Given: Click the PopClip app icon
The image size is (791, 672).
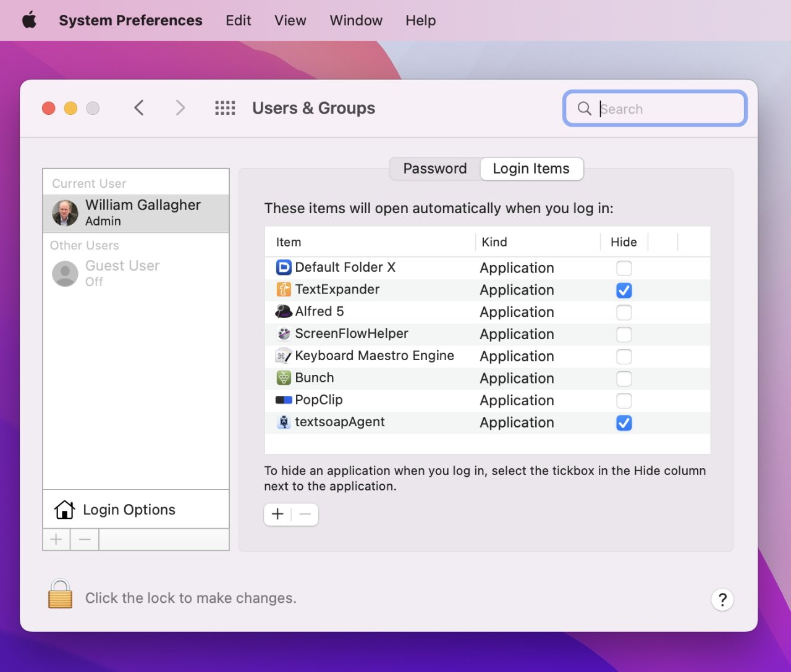Looking at the screenshot, I should tap(283, 400).
